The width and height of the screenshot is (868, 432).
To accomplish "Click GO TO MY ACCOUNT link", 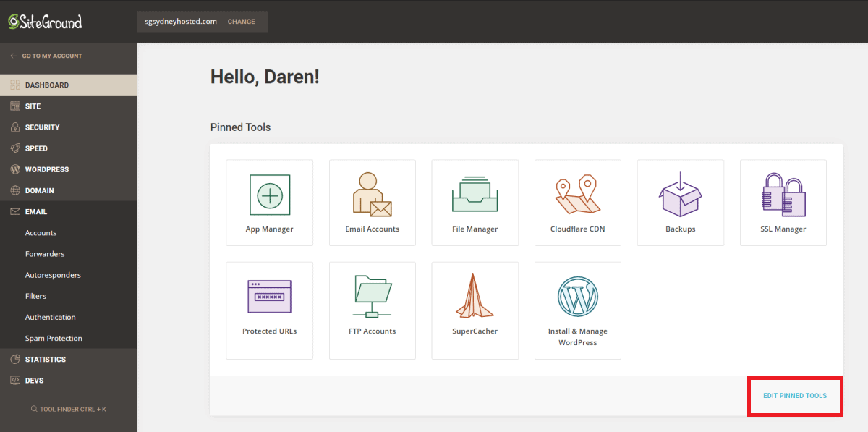I will point(52,56).
